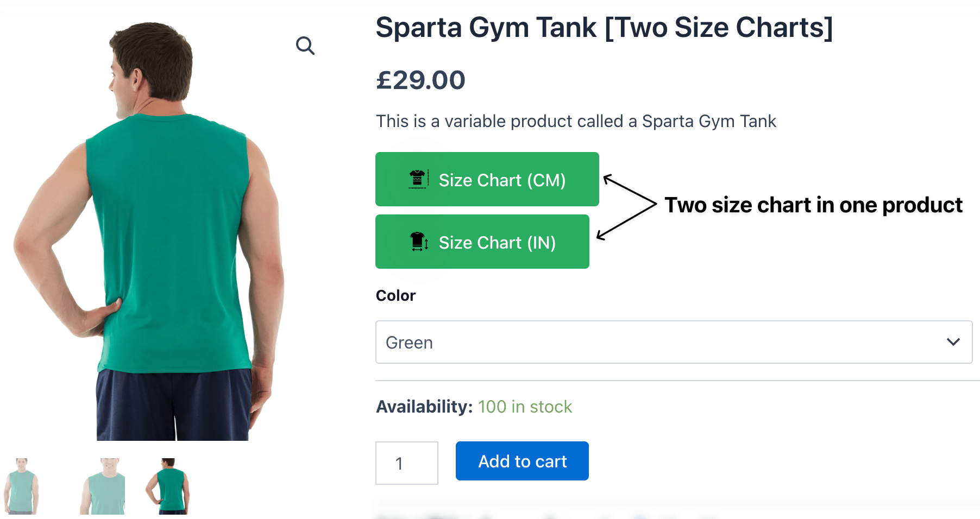
Task: Open the Size Chart (CM) popup
Action: click(487, 179)
